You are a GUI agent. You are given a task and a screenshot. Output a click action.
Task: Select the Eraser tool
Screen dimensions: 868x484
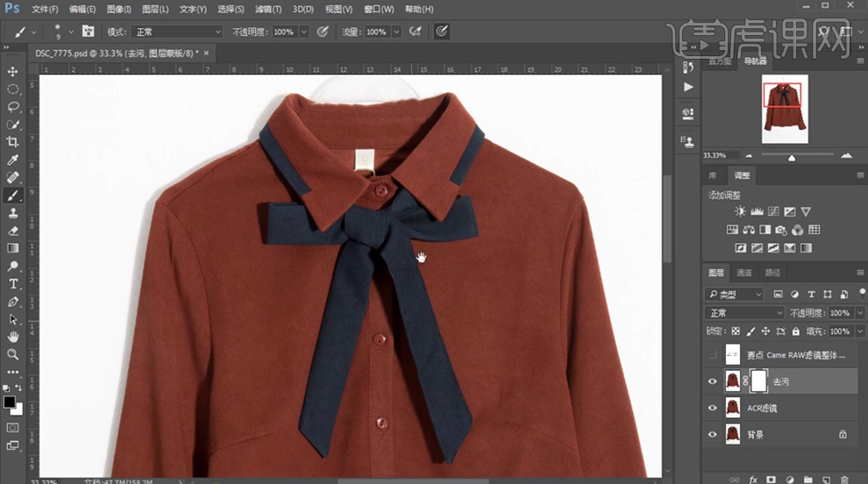coord(13,231)
